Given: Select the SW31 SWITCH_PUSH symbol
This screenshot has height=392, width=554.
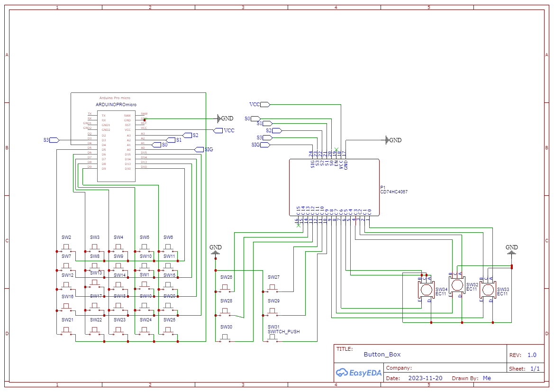Looking at the screenshot, I should [x=272, y=338].
